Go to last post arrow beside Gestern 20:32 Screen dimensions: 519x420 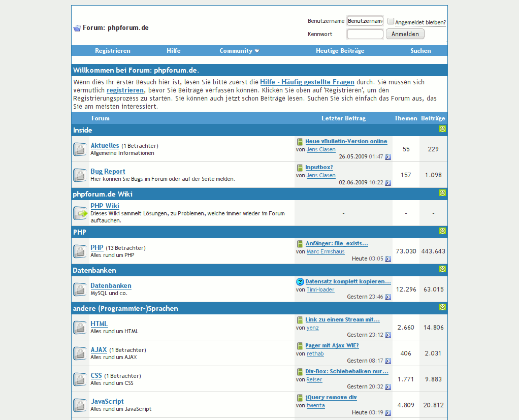(388, 386)
